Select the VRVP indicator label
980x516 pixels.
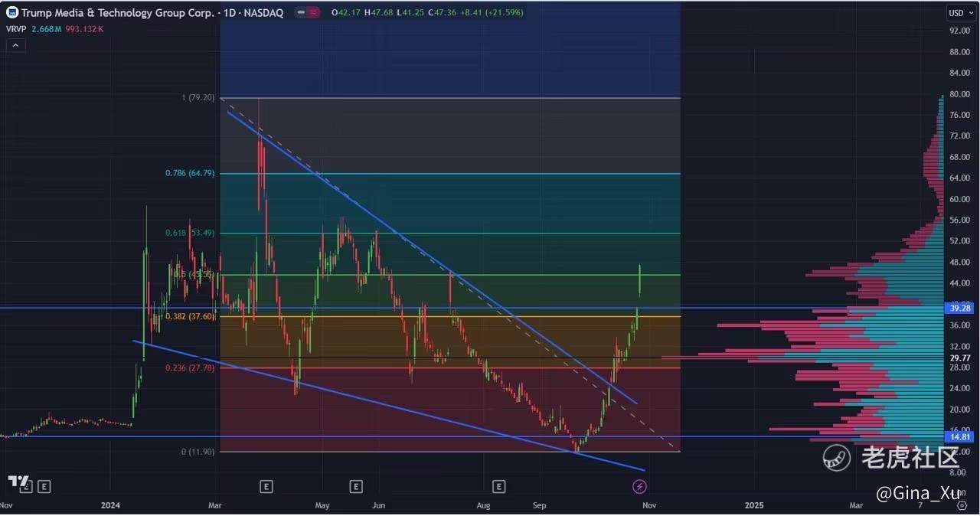(x=17, y=28)
